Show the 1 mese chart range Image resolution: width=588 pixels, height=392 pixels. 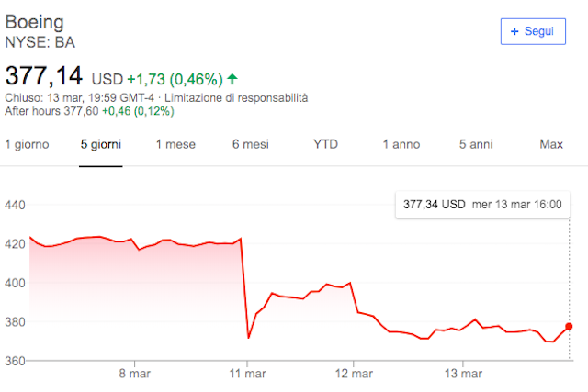tap(175, 144)
